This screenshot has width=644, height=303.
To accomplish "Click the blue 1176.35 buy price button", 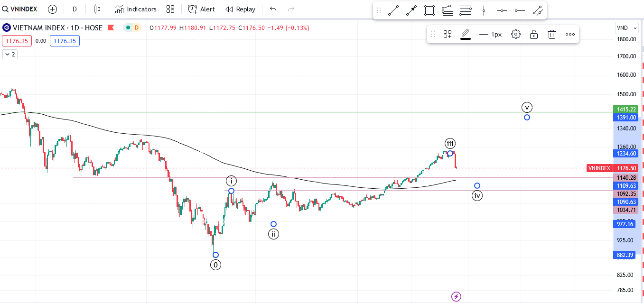I will 65,41.
